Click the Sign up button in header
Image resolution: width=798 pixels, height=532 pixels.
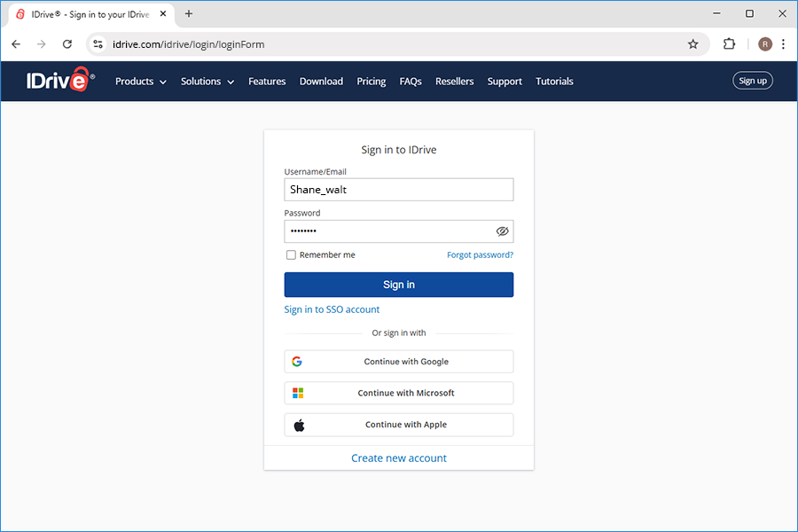click(x=753, y=81)
